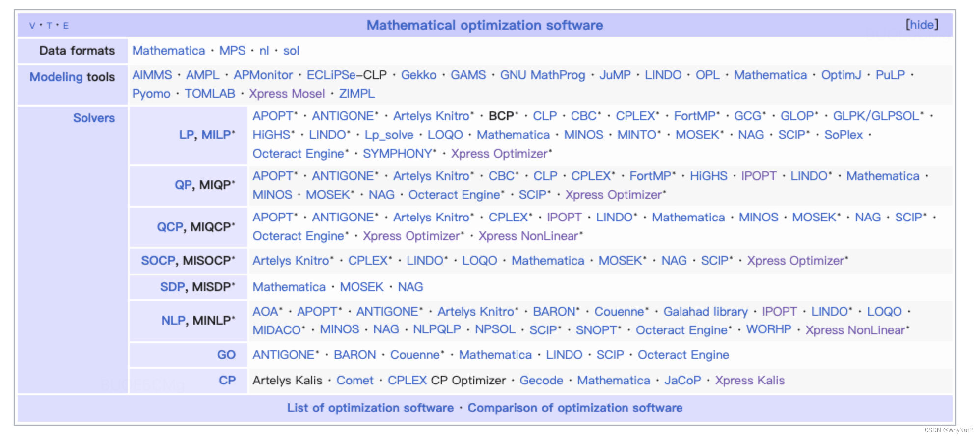The height and width of the screenshot is (438, 980).
Task: Open the TOMLAB link
Action: point(210,94)
